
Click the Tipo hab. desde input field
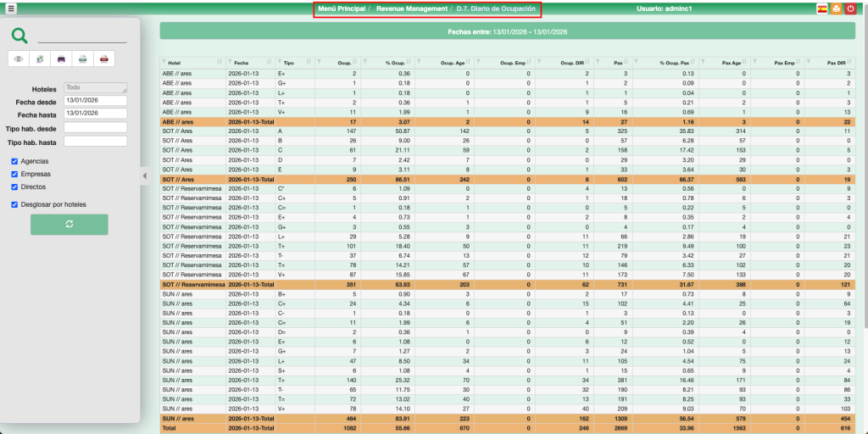click(95, 128)
